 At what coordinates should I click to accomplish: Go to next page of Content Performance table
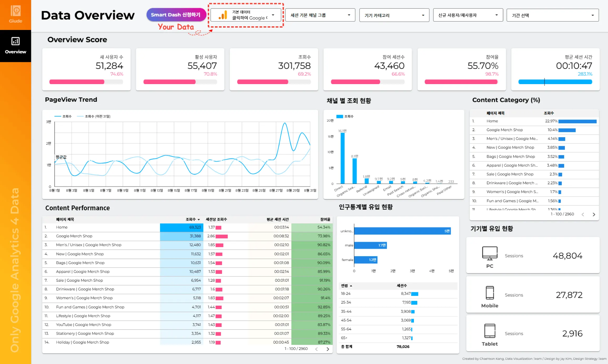328,349
